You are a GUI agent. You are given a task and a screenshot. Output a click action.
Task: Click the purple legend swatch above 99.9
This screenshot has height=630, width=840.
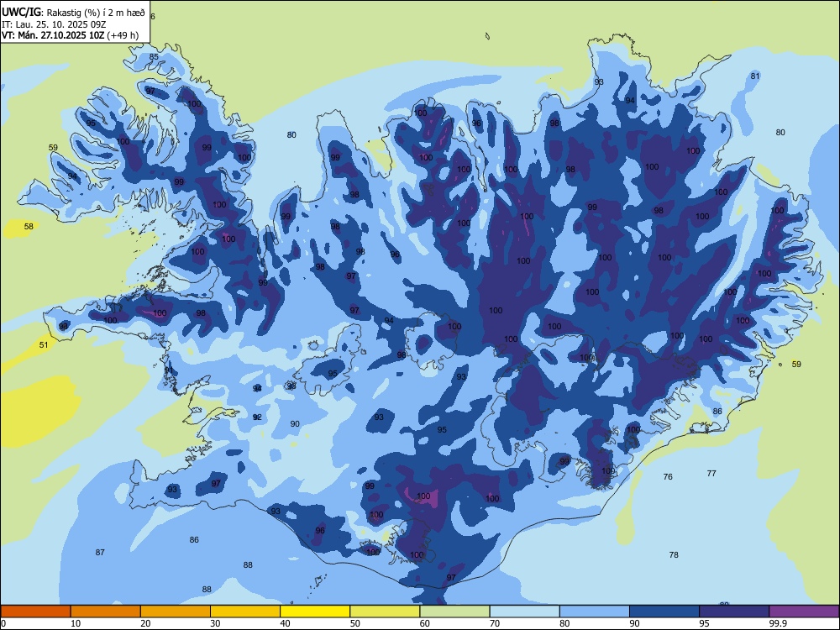point(804,612)
